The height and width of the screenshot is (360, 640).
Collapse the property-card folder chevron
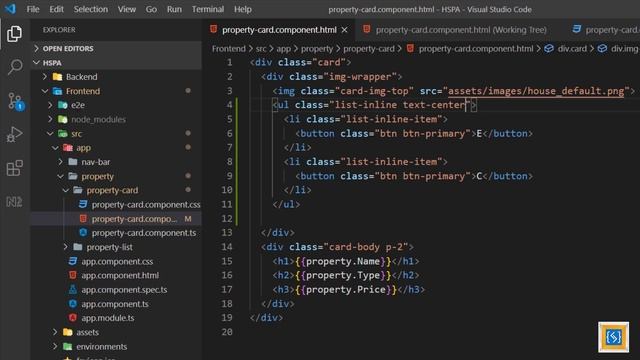point(66,190)
